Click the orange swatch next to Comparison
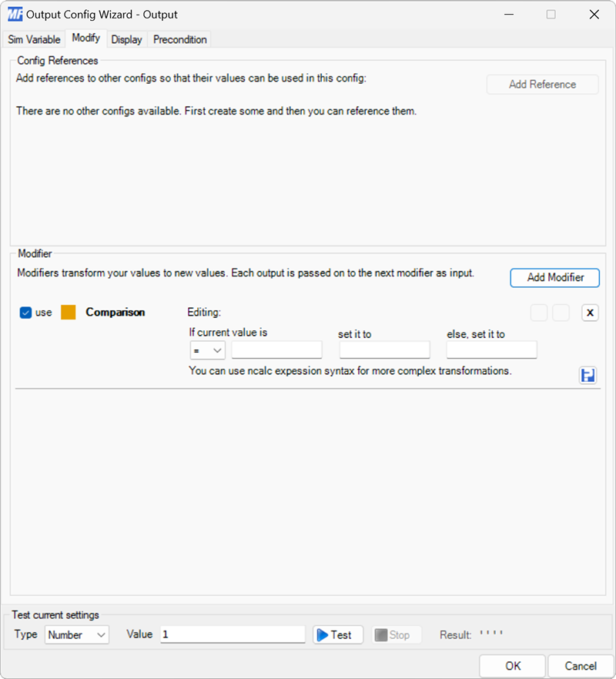This screenshot has height=679, width=616. tap(67, 313)
